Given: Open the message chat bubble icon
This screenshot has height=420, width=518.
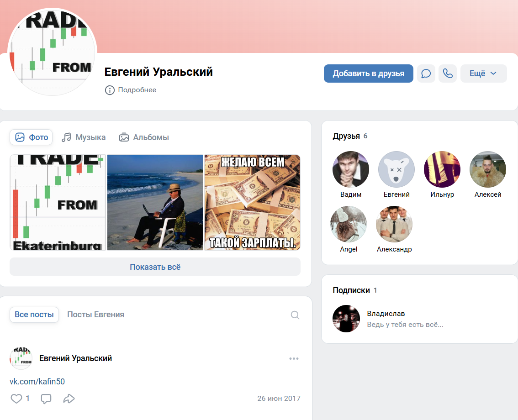Looking at the screenshot, I should coord(426,73).
